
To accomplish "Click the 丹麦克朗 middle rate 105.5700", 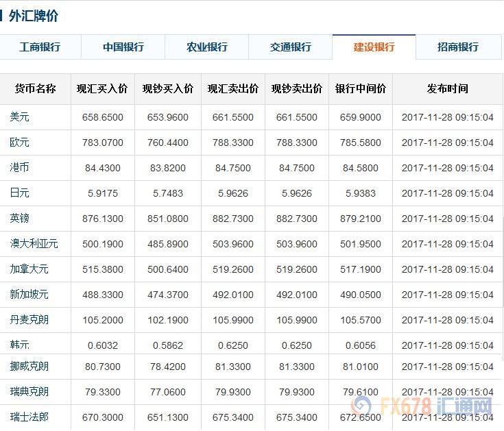I will [x=360, y=320].
